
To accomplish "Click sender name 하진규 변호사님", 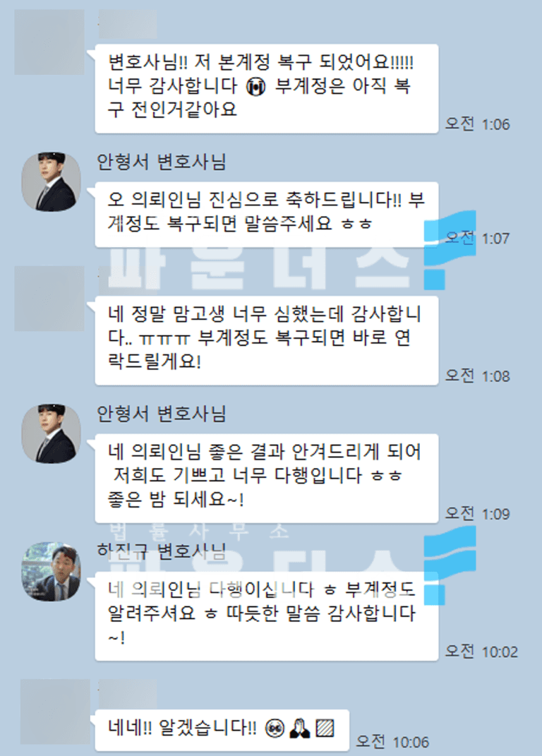I will coord(162,551).
